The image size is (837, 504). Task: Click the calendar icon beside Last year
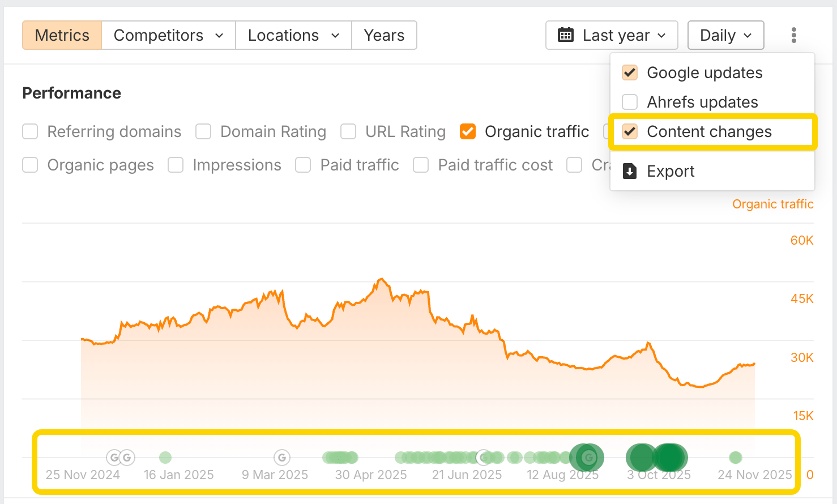565,35
